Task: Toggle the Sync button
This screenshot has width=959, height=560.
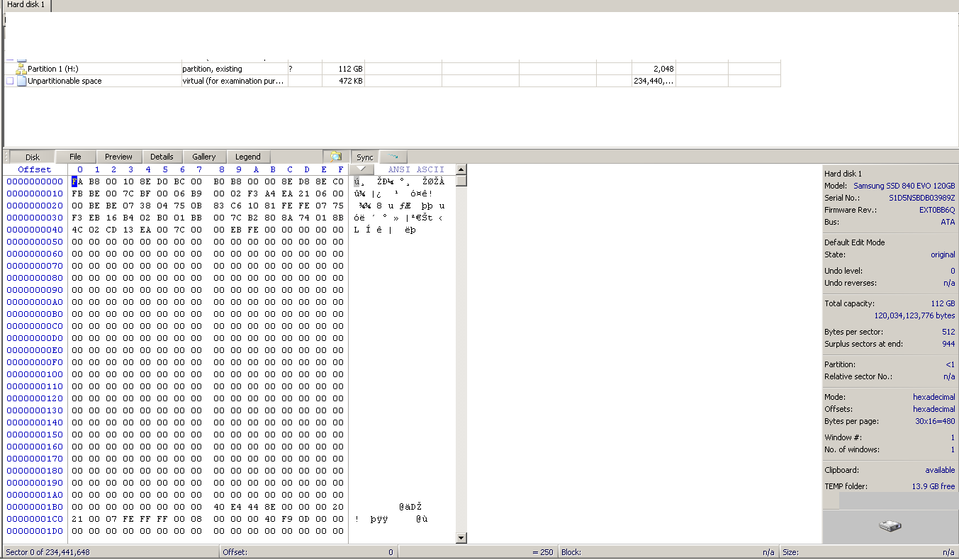Action: point(365,157)
